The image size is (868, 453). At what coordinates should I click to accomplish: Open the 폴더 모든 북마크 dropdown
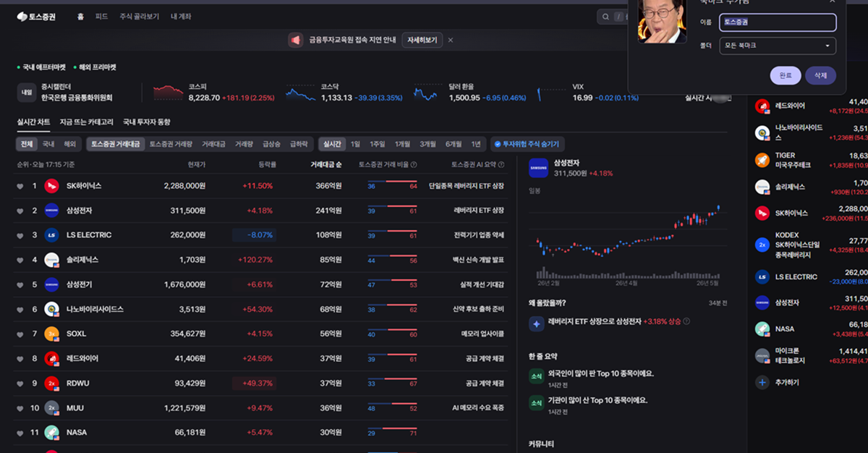click(x=778, y=46)
